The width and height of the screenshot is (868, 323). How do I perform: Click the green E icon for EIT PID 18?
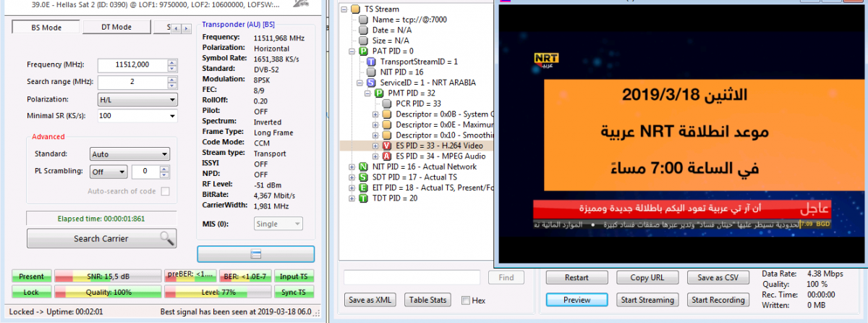363,188
